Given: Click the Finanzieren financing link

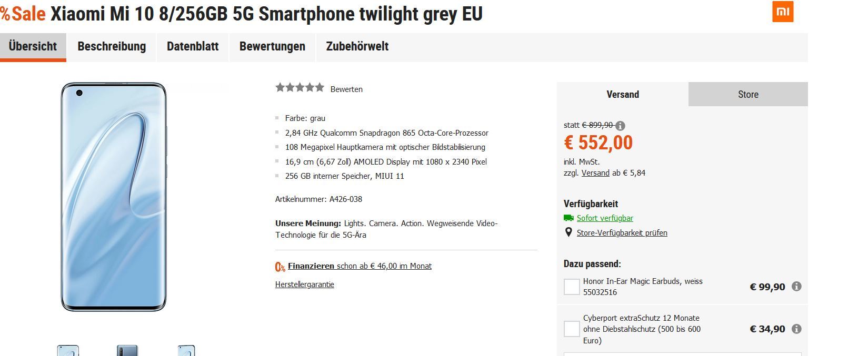Looking at the screenshot, I should click(311, 266).
